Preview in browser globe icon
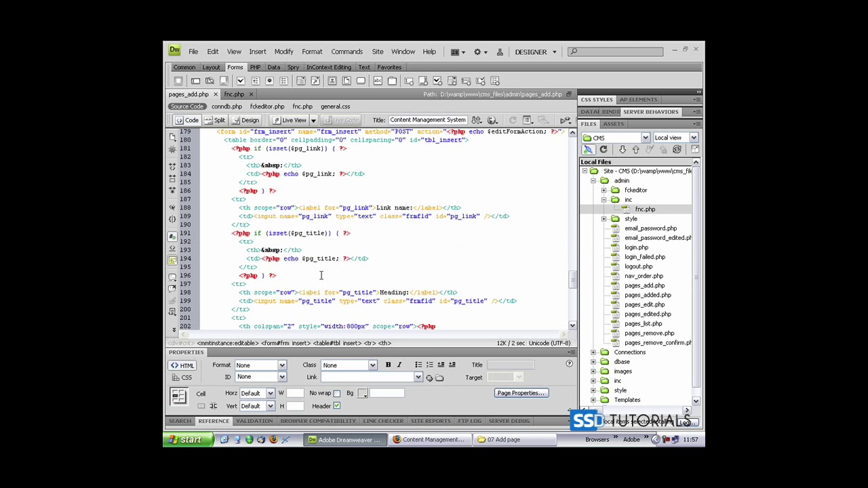The height and width of the screenshot is (488, 868). tap(492, 120)
